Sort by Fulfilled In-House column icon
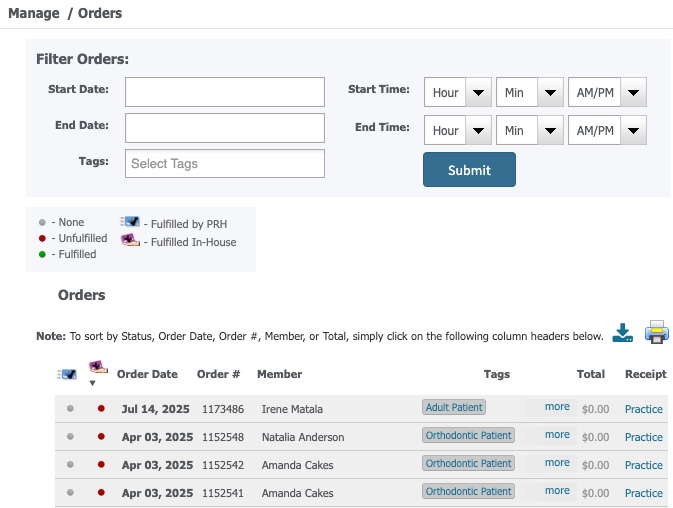This screenshot has width=673, height=508. [x=98, y=367]
